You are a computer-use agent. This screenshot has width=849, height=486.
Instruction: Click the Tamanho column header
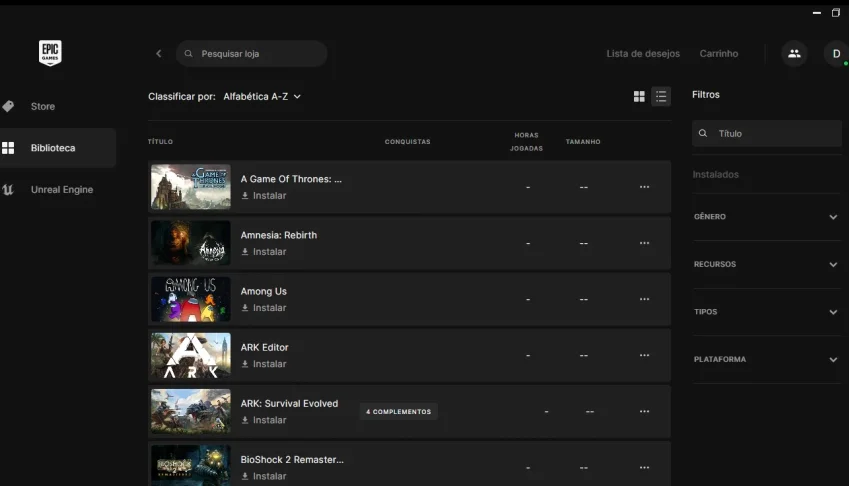coord(583,142)
